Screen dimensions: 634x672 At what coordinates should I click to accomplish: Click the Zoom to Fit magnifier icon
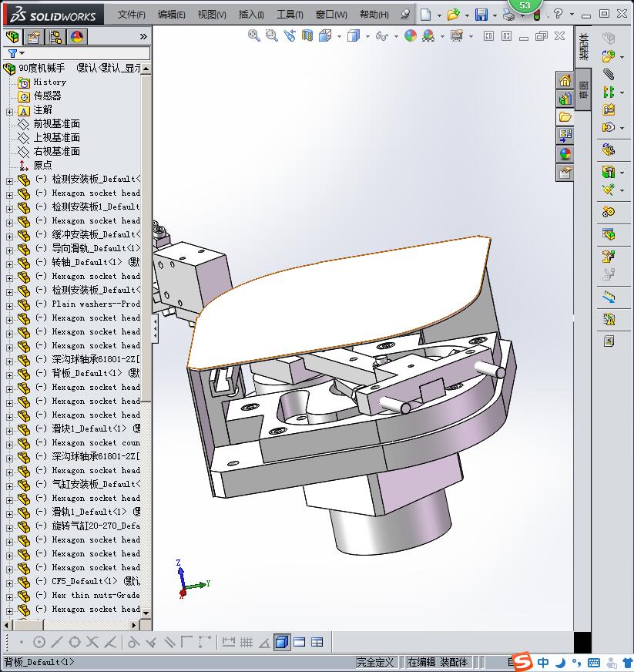click(253, 35)
